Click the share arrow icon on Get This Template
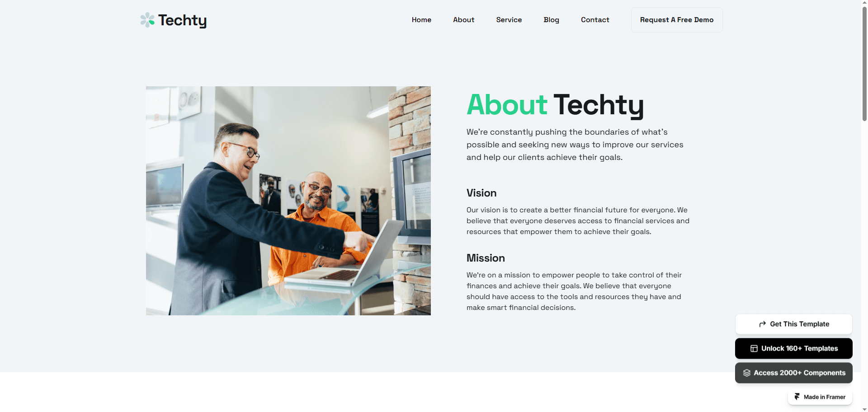Image resolution: width=868 pixels, height=412 pixels. point(763,324)
